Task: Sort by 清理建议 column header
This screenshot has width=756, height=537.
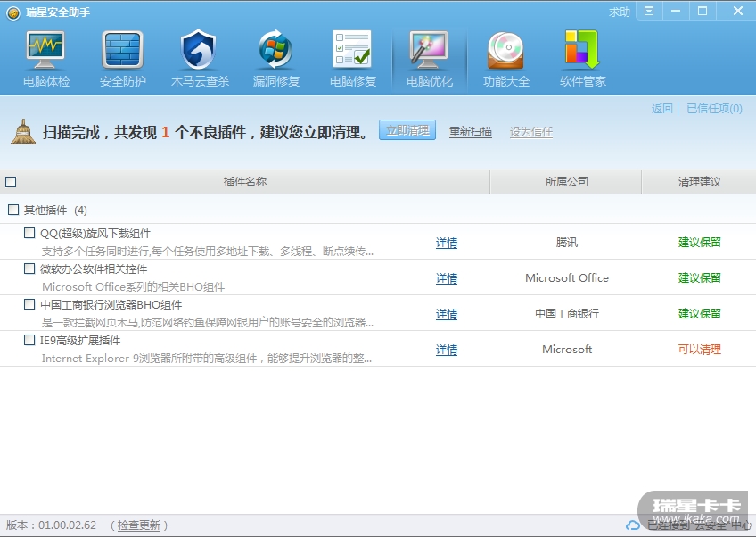Action: pos(699,182)
